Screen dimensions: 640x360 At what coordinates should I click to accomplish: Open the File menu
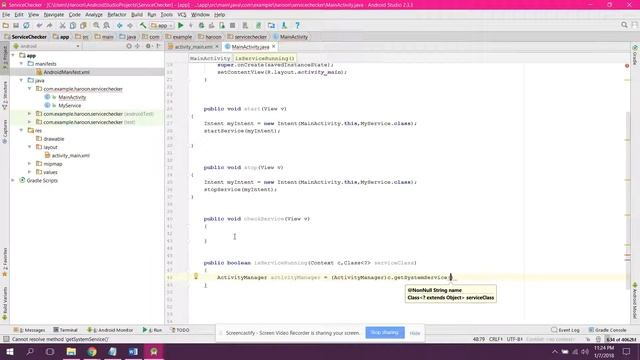6,15
